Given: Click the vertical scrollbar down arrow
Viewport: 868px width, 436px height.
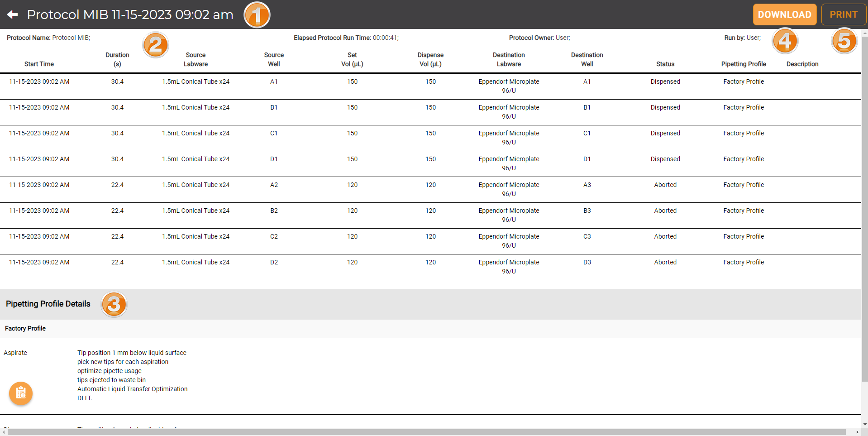Looking at the screenshot, I should 865,424.
